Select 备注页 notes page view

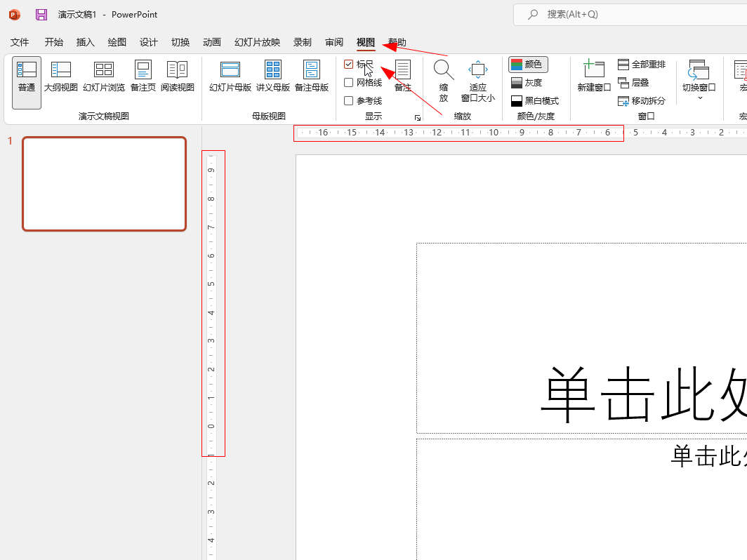click(143, 76)
